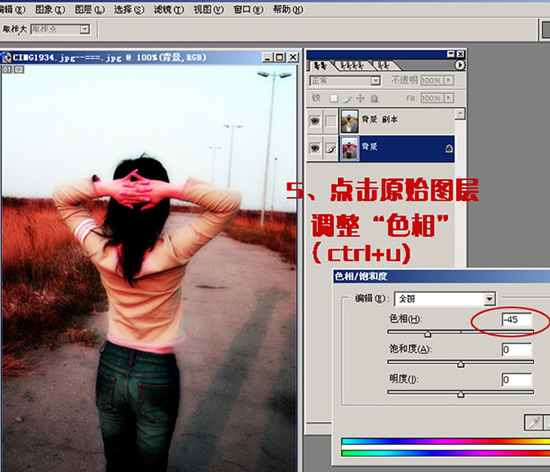Click the paintbrush icon beside 背景 layer
Viewport: 550px width, 472px height.
(x=330, y=148)
